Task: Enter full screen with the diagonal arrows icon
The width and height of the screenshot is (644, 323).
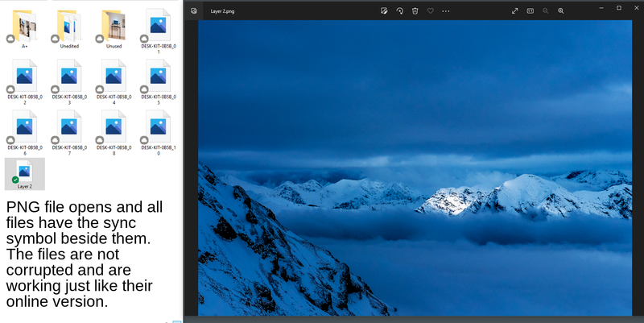Action: [x=515, y=10]
